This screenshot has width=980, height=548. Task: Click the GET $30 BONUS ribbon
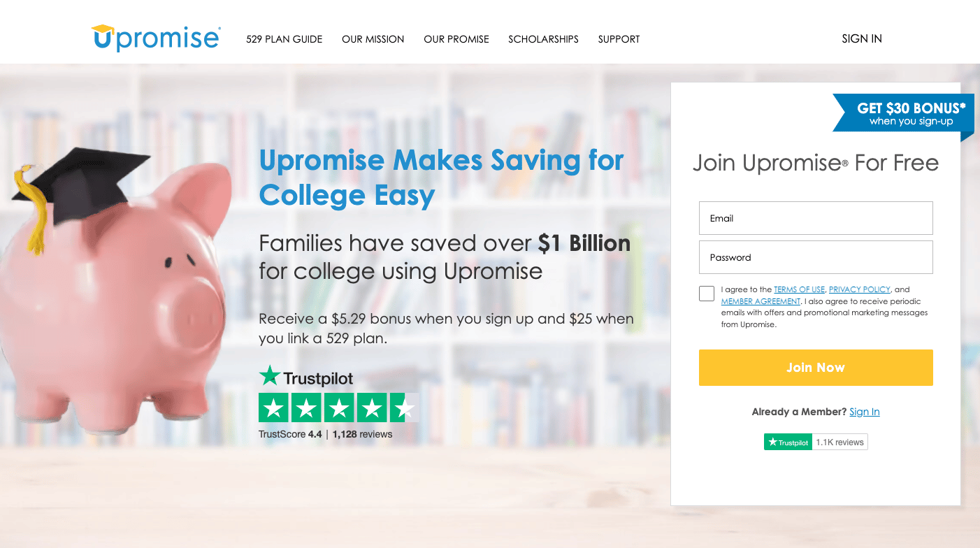[x=909, y=113]
